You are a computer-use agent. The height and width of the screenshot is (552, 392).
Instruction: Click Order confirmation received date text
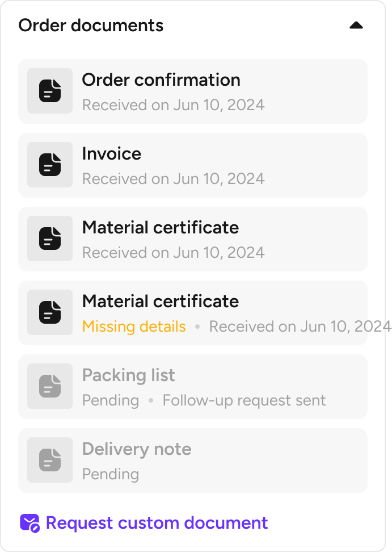173,105
